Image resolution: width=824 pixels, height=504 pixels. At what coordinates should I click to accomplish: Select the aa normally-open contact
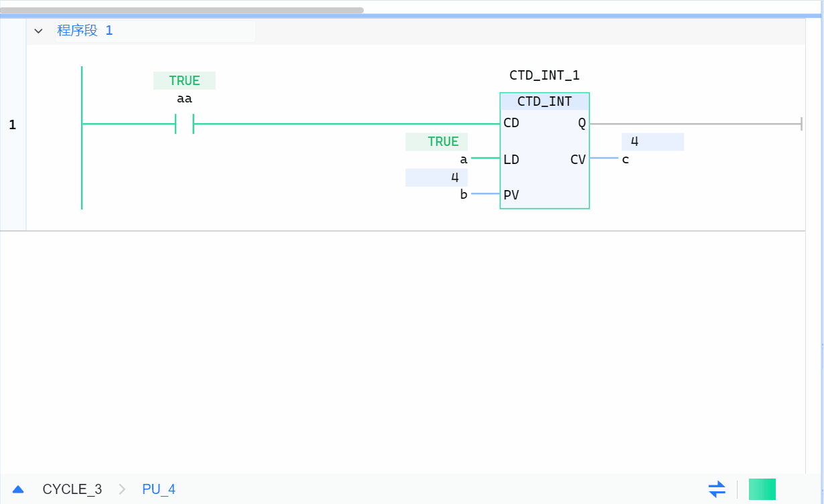[184, 124]
